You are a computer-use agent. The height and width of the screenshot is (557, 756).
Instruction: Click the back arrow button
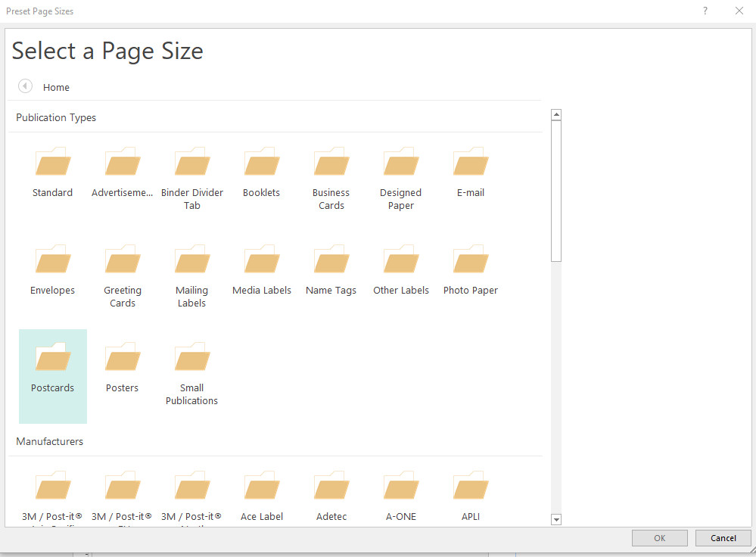[x=25, y=86]
